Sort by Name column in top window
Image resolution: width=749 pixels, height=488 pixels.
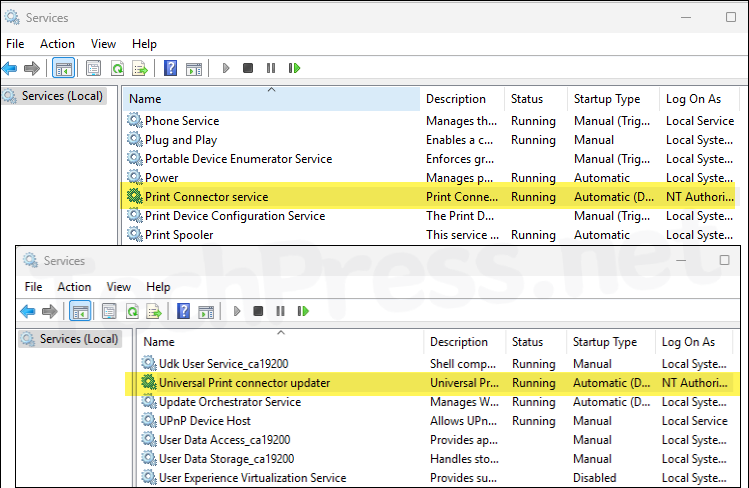pos(272,99)
